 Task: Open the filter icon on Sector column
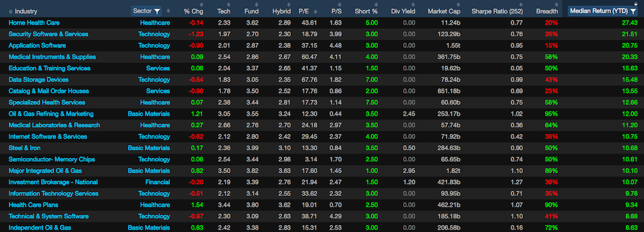pos(157,12)
